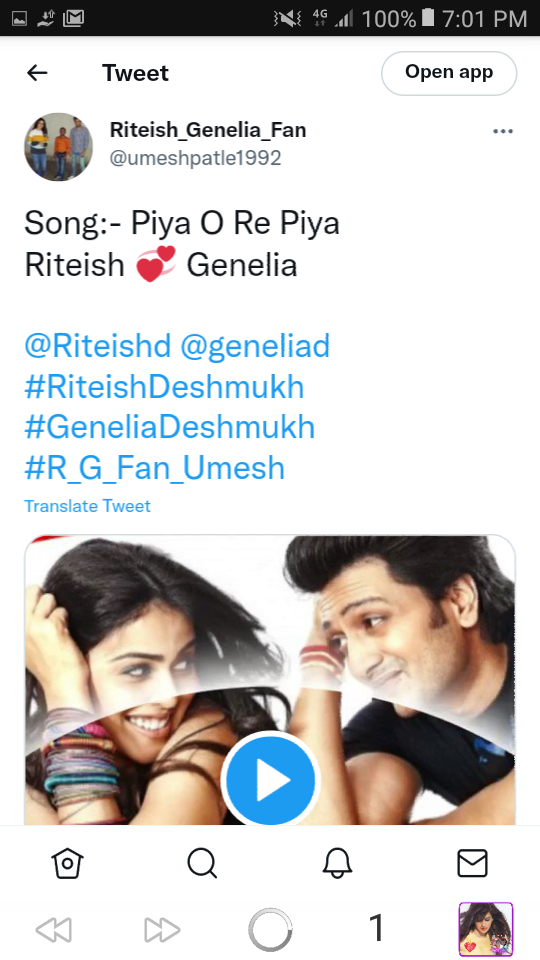Open the Notifications bell tab
The width and height of the screenshot is (540, 960).
point(337,864)
